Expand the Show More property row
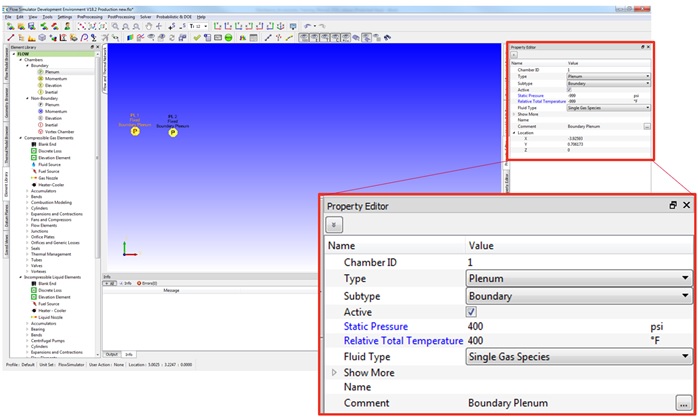 click(x=335, y=371)
